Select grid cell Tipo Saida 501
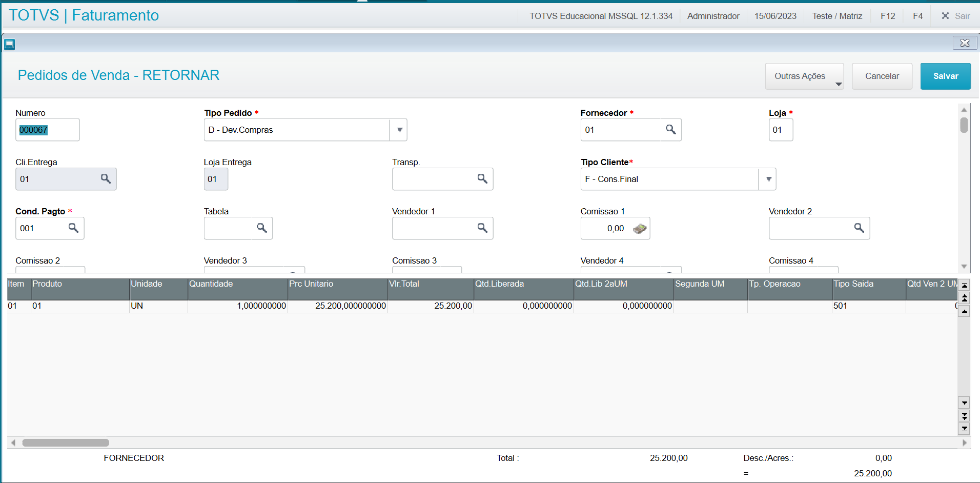Viewport: 980px width, 483px height. point(869,306)
